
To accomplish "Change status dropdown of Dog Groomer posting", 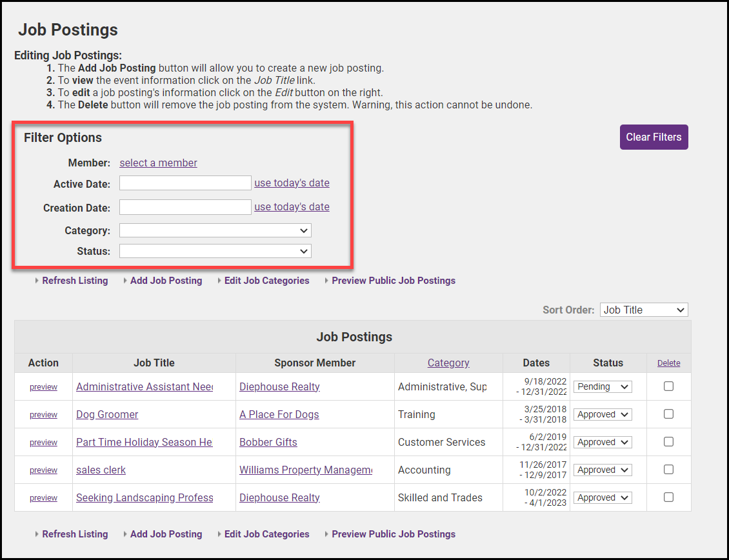I will coord(603,414).
